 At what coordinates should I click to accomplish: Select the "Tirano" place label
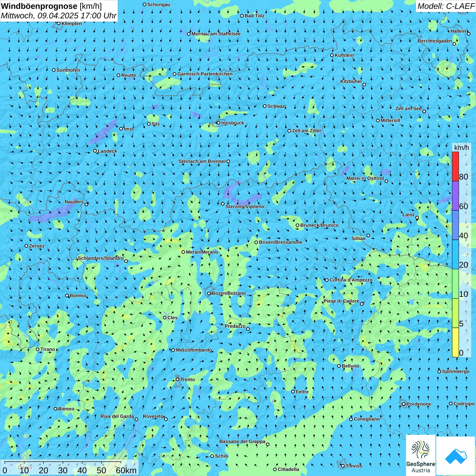click(x=48, y=349)
